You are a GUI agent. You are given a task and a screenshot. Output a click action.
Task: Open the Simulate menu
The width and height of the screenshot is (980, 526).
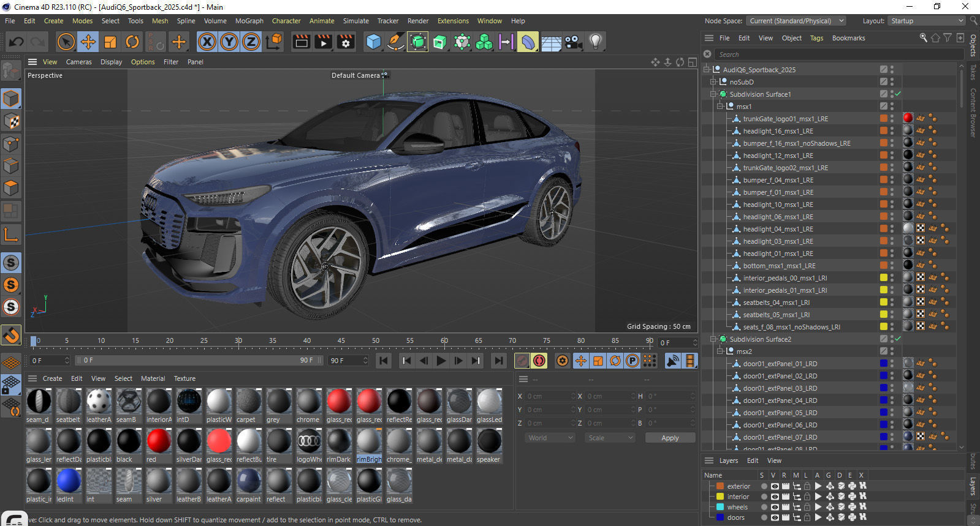coord(356,21)
